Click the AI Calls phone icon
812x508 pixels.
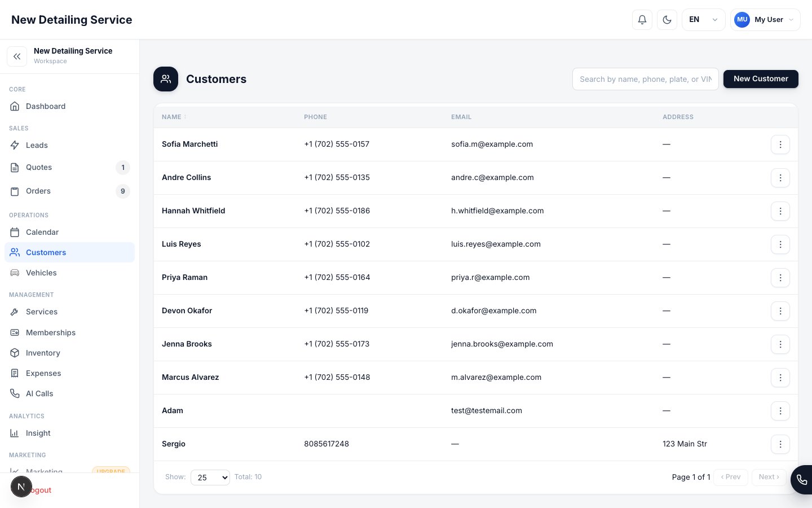[15, 393]
